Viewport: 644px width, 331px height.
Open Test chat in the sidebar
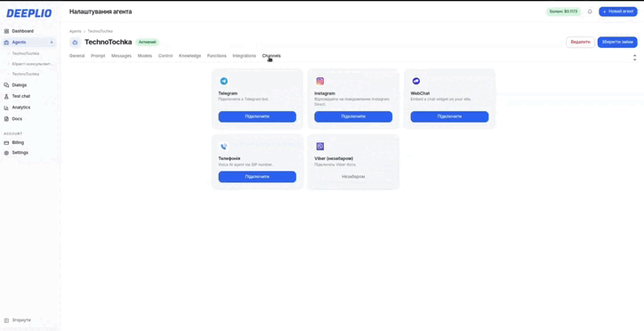[21, 96]
